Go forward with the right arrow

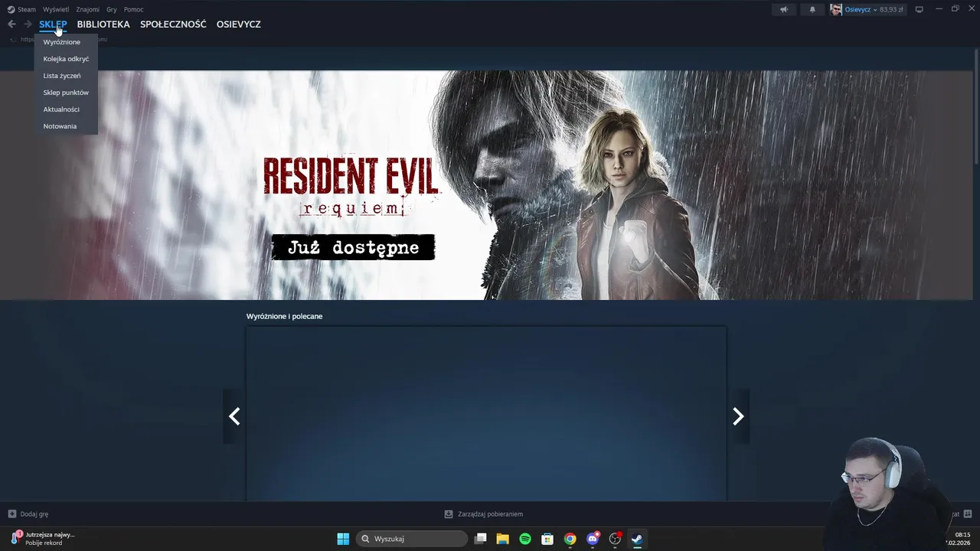pyautogui.click(x=28, y=24)
